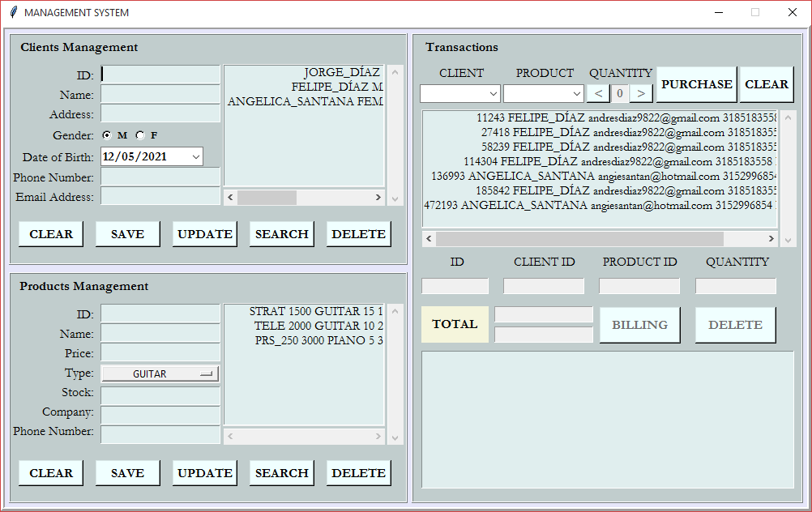Screen dimensions: 812x512
Task: Click CLEAR next to PURCHASE
Action: 766,83
